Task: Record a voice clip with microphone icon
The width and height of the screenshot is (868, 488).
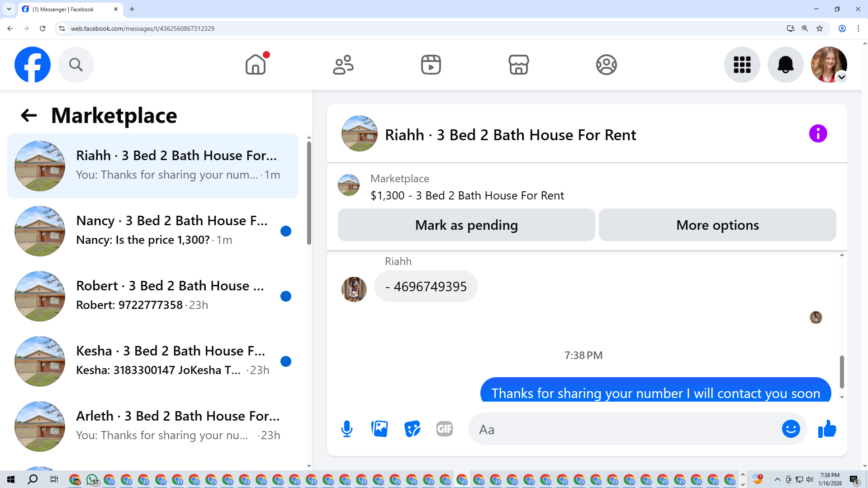Action: click(x=347, y=429)
